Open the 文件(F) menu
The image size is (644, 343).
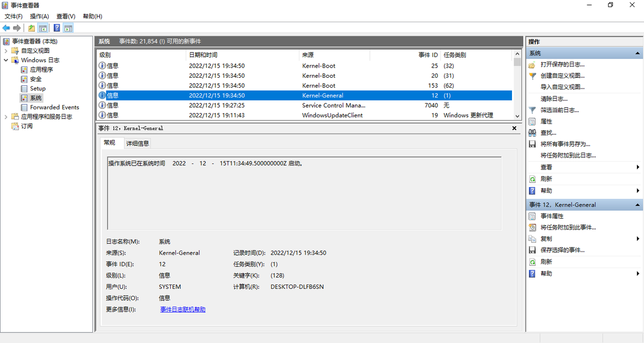[x=13, y=17]
